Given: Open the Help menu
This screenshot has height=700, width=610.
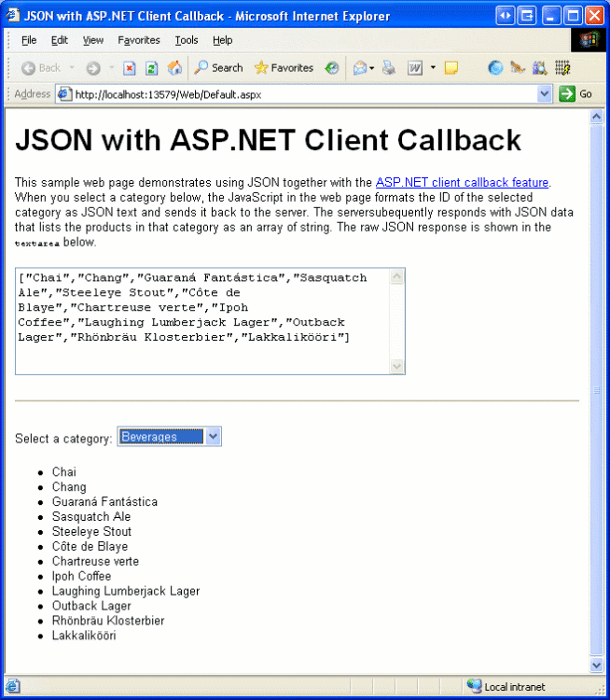Looking at the screenshot, I should [x=222, y=40].
